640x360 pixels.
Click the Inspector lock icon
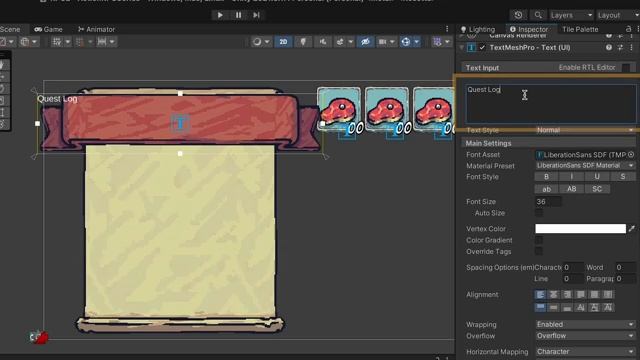click(628, 29)
